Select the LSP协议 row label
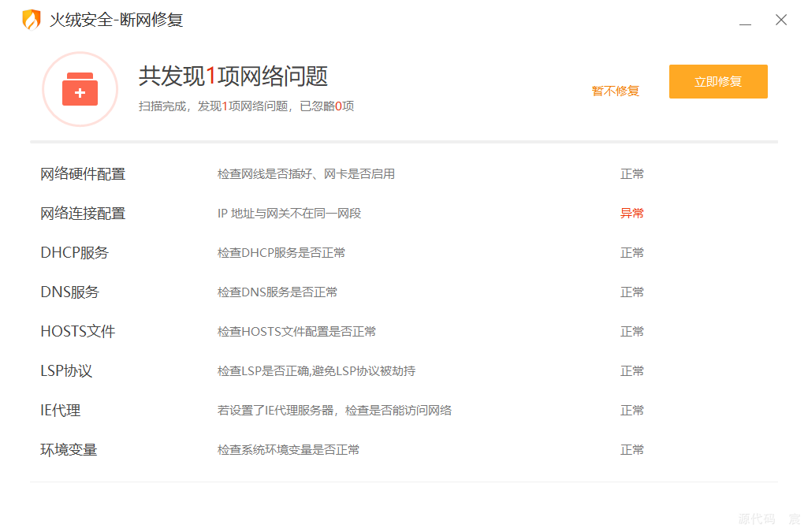The width and height of the screenshot is (808, 532). pos(66,370)
